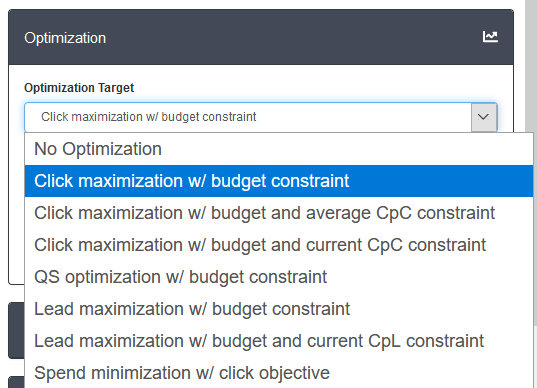Viewport: 537px width, 388px height.
Task: Click the line chart icon in Optimization header
Action: click(490, 37)
